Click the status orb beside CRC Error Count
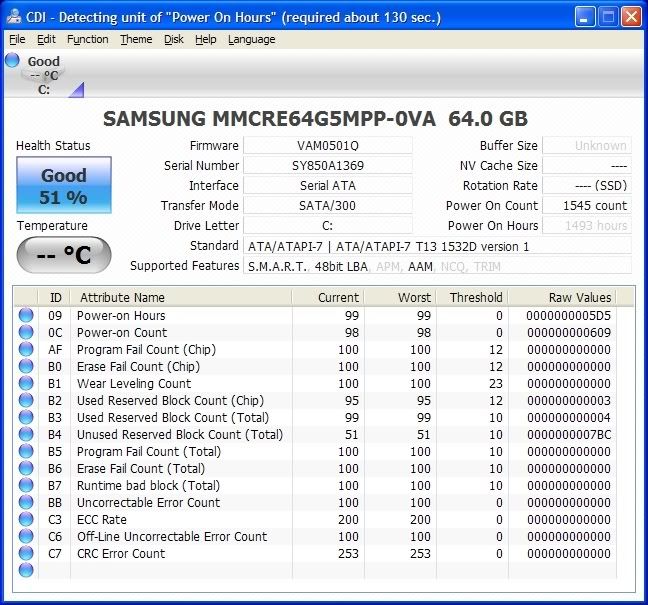Viewport: 648px width, 605px height. [x=25, y=554]
